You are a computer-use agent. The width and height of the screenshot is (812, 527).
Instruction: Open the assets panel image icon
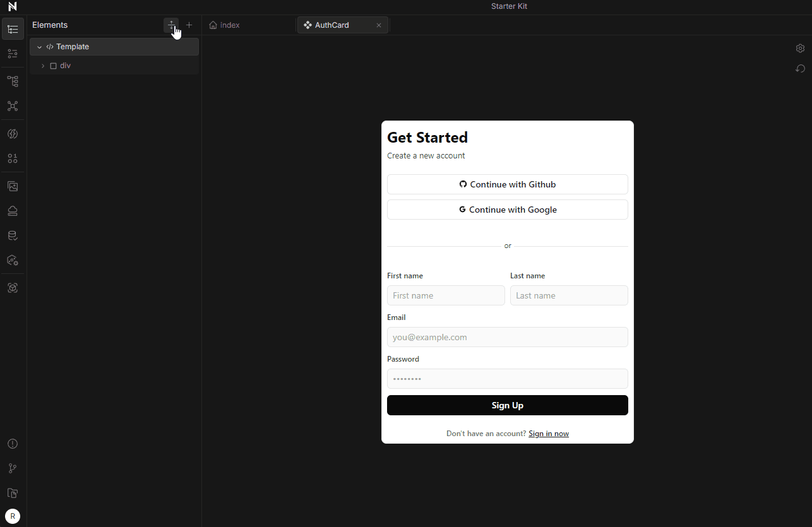[x=13, y=186]
